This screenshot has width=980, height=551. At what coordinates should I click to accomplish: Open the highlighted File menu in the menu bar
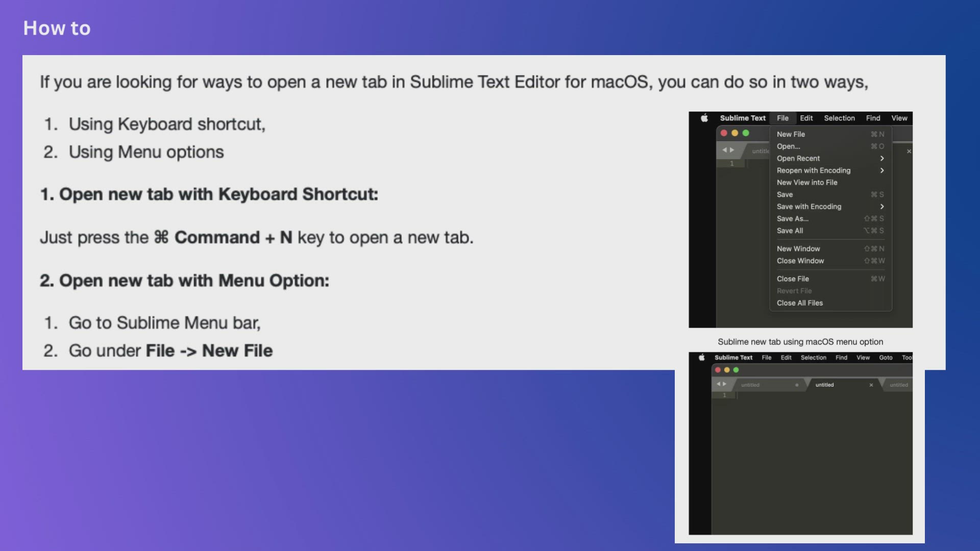[782, 118]
